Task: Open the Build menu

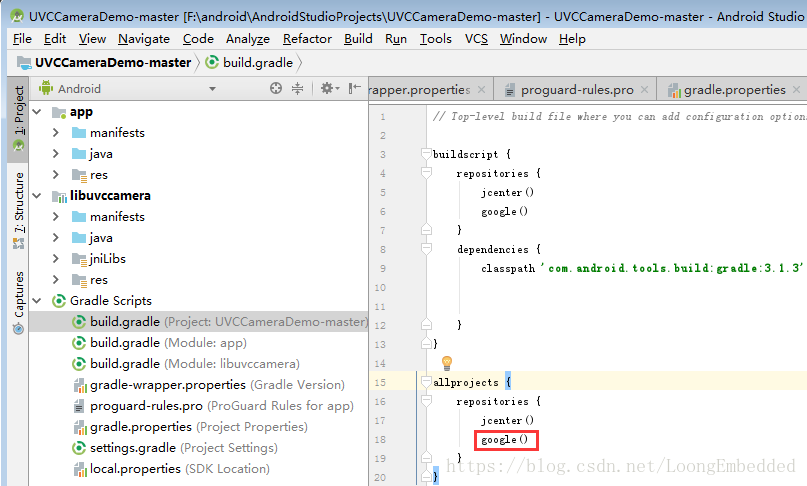Action: click(358, 39)
